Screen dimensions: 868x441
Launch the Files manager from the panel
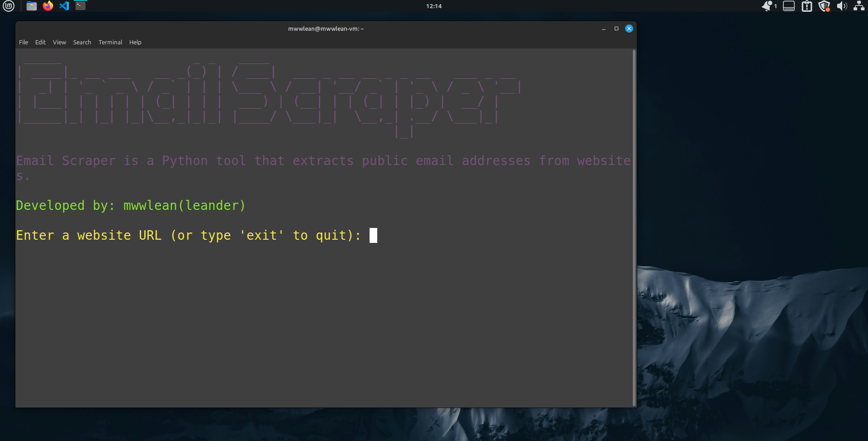point(32,6)
